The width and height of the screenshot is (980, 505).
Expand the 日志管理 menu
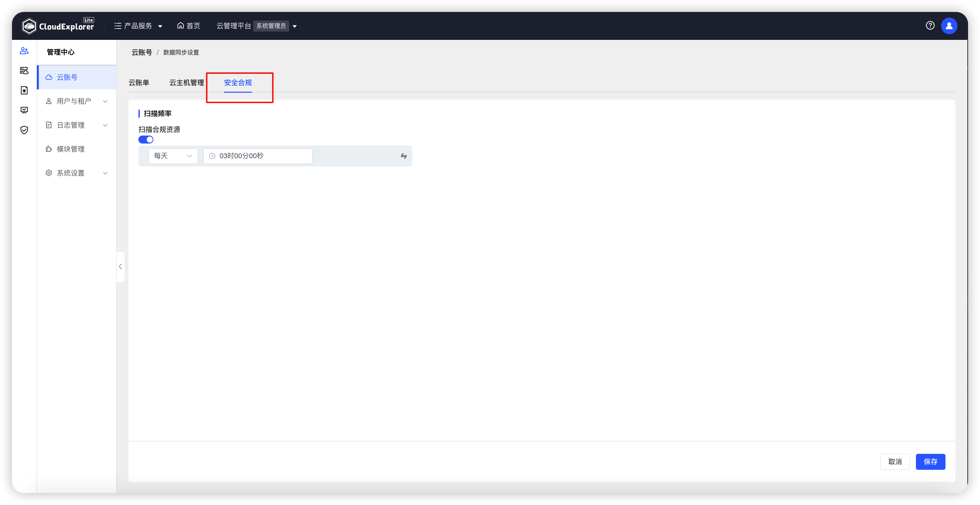(x=77, y=125)
